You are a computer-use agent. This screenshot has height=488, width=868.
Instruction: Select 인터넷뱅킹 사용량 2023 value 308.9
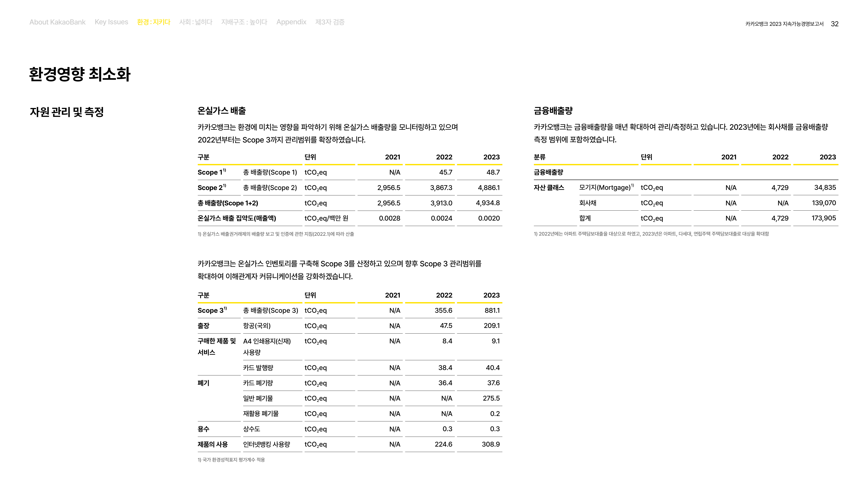[x=491, y=444]
